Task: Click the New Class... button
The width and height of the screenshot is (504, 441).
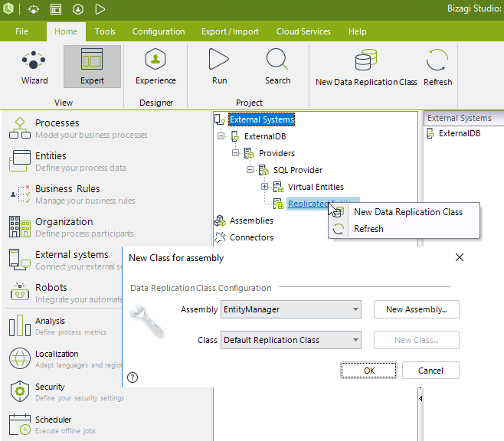Action: [416, 340]
